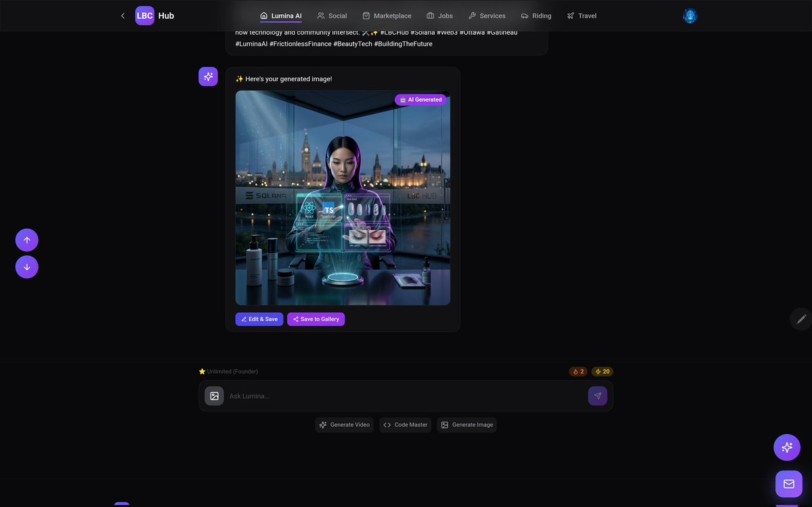Screen dimensions: 812x507
Task: Click the #BeautyTech hashtag
Action: [353, 44]
